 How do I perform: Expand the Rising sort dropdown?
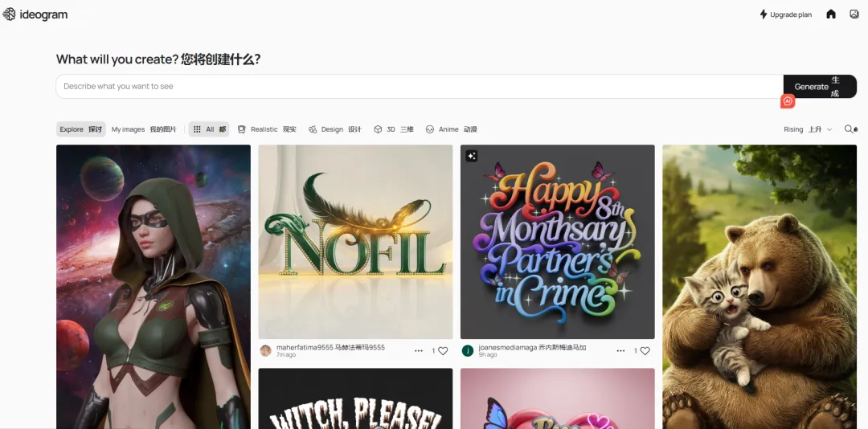(x=808, y=129)
